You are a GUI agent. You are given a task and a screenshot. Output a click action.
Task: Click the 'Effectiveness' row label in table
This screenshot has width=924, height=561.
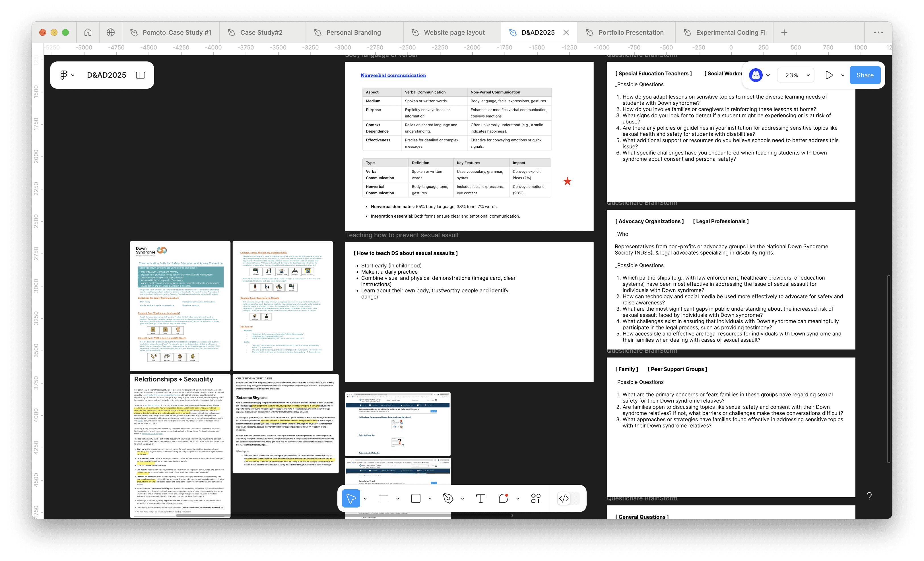[378, 140]
